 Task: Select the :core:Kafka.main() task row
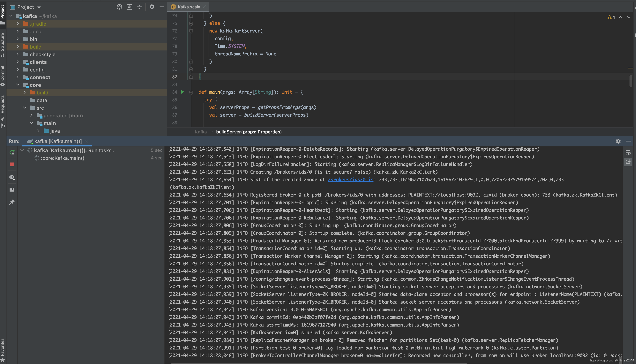coord(91,158)
